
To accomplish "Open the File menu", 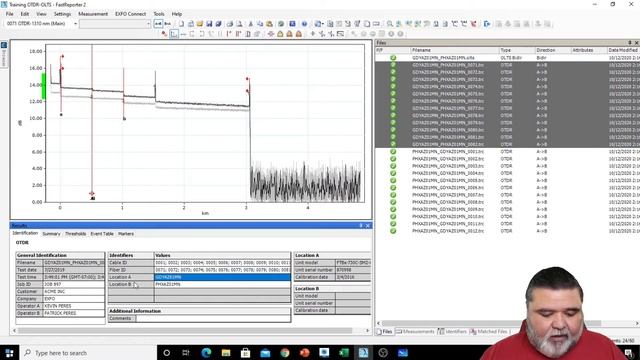I will click(x=9, y=14).
